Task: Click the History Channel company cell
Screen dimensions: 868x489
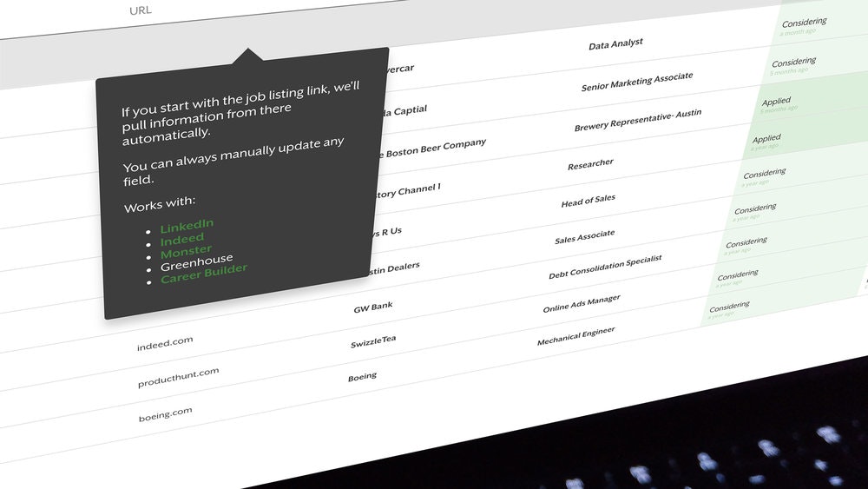Action: (409, 191)
